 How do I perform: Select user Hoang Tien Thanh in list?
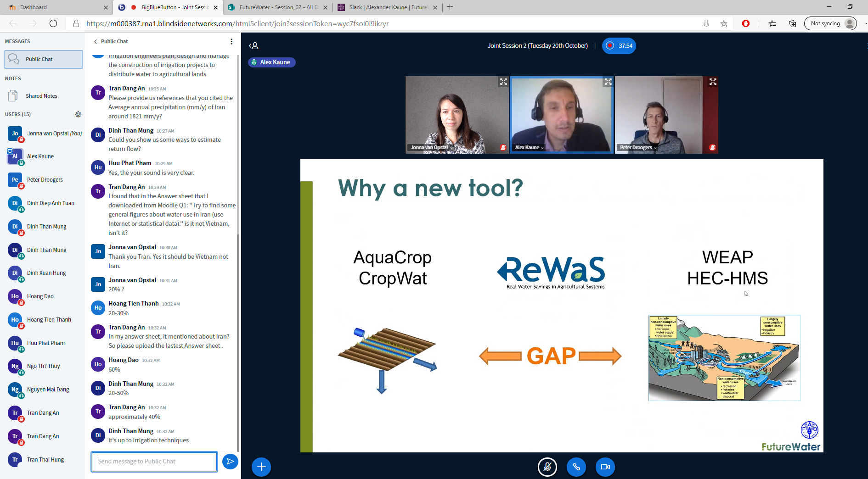pos(42,320)
